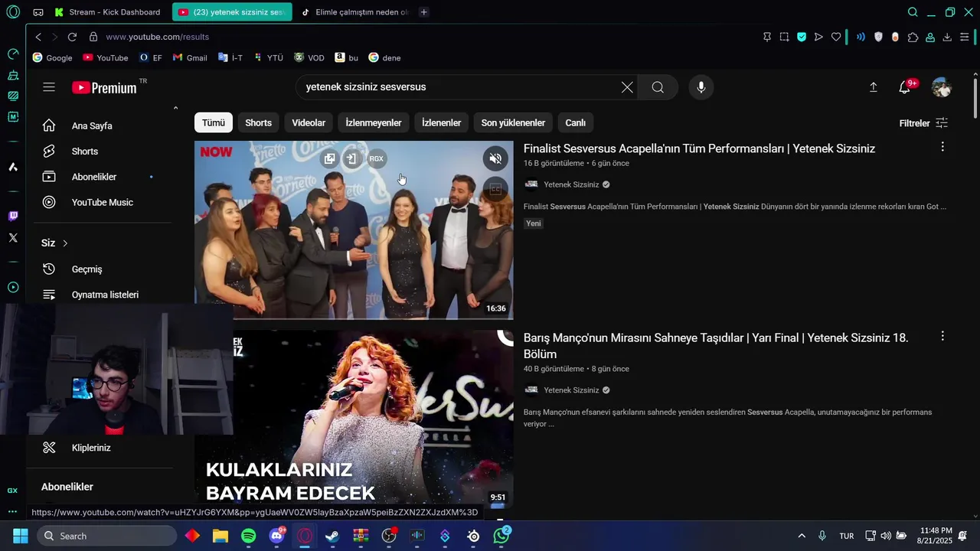Open Easy Setup sliders icon

click(x=965, y=37)
